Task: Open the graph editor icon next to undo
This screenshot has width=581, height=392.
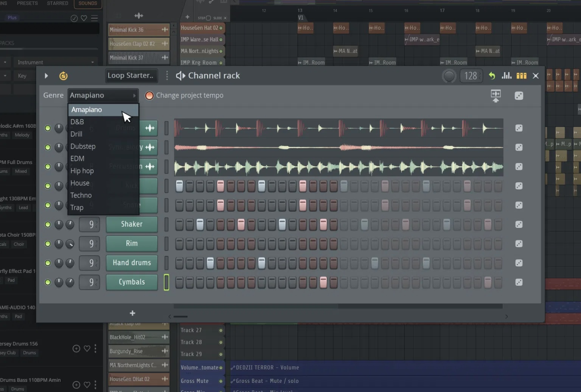Action: click(507, 76)
